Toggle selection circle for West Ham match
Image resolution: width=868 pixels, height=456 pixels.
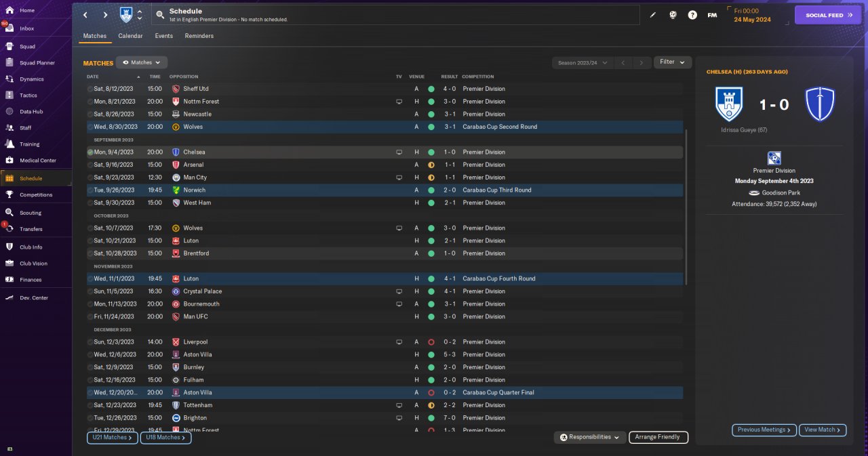90,203
